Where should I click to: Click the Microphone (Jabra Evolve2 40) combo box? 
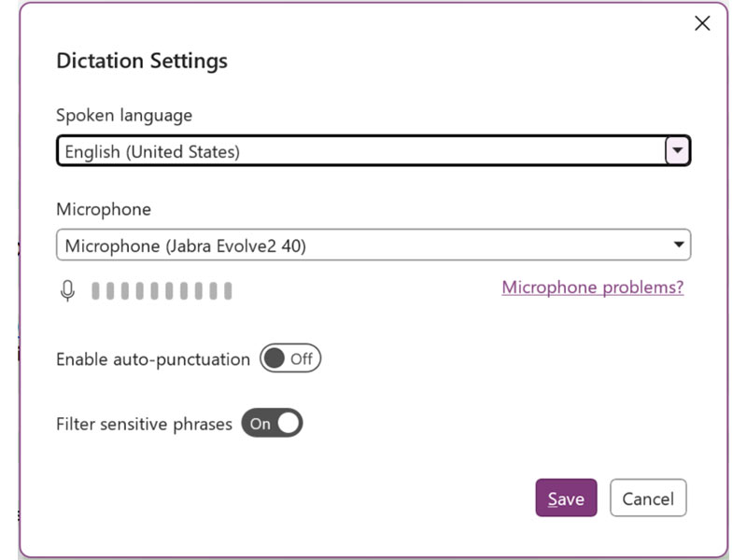tap(373, 245)
